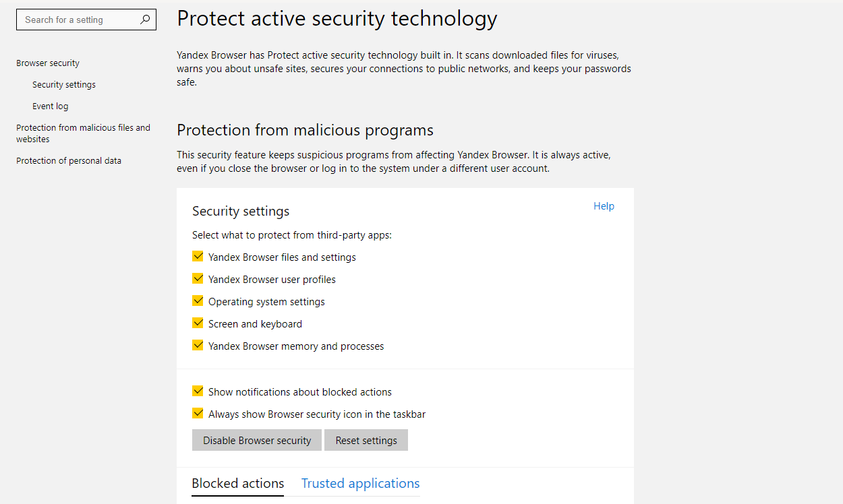Click the Protect active security technology heading
This screenshot has height=504, width=843.
[337, 19]
